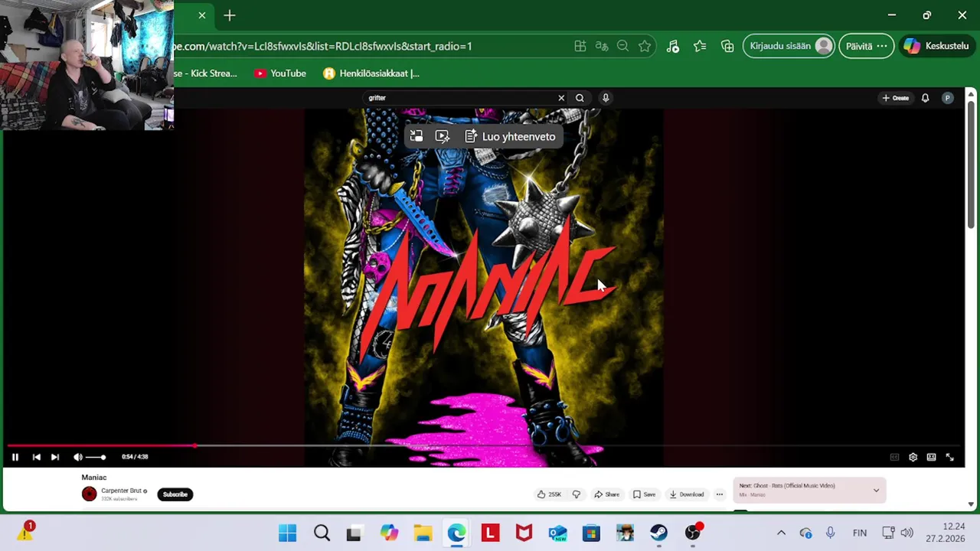
Task: Click the address bar URL
Action: pos(323,46)
